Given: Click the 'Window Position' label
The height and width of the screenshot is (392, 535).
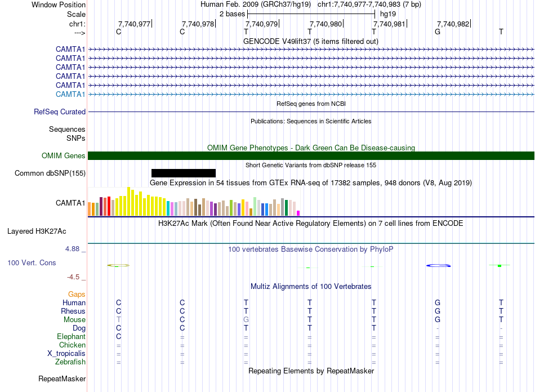Looking at the screenshot, I should click(59, 5).
